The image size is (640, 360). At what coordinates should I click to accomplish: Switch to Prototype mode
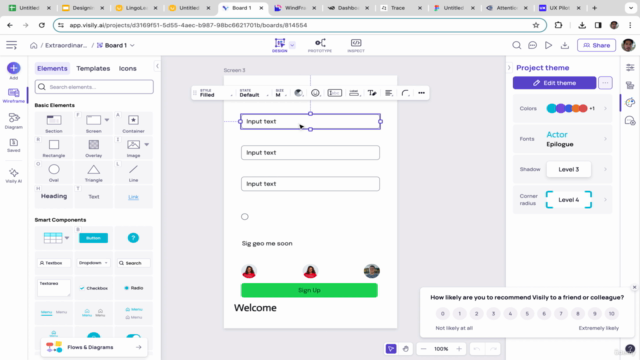click(x=320, y=45)
